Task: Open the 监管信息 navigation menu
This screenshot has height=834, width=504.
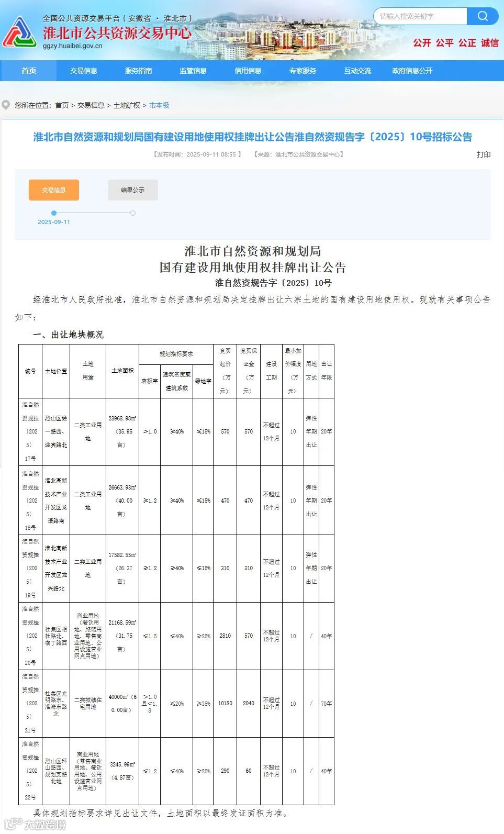Action: 193,71
